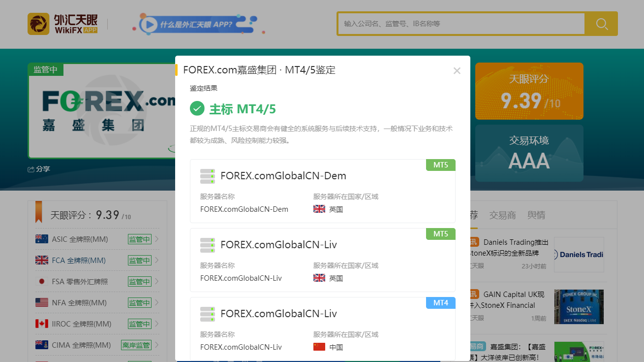Click server icon of the MT4 FOREX.comGlobalCN-Liv card
This screenshot has height=362, width=644.
(x=208, y=314)
